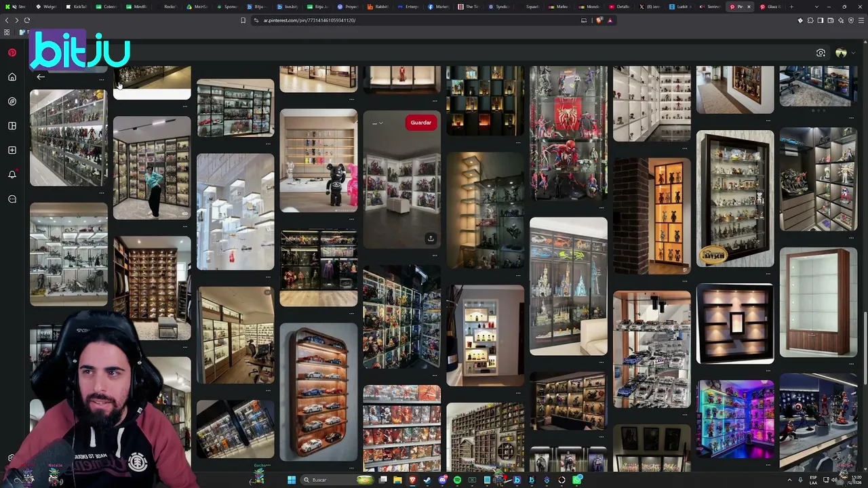The height and width of the screenshot is (488, 868).
Task: Open the Disney castle LEGO display pin
Action: click(568, 286)
